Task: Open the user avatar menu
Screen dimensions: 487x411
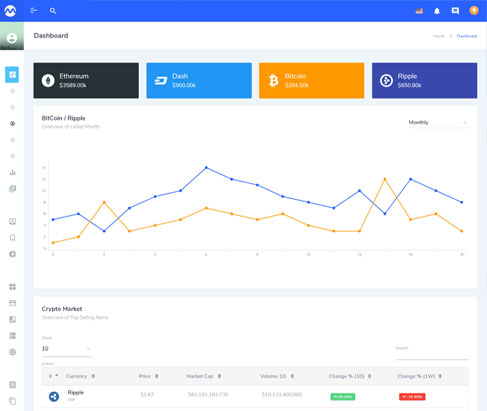Action: [x=474, y=11]
